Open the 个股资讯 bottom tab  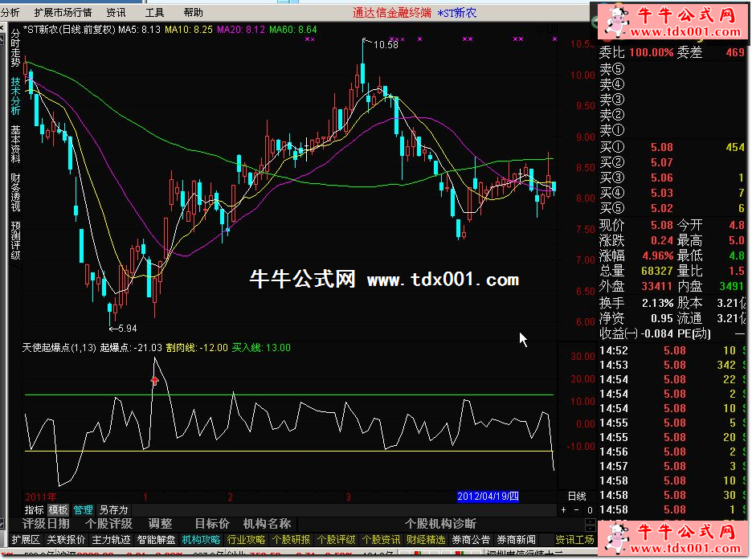tap(382, 540)
